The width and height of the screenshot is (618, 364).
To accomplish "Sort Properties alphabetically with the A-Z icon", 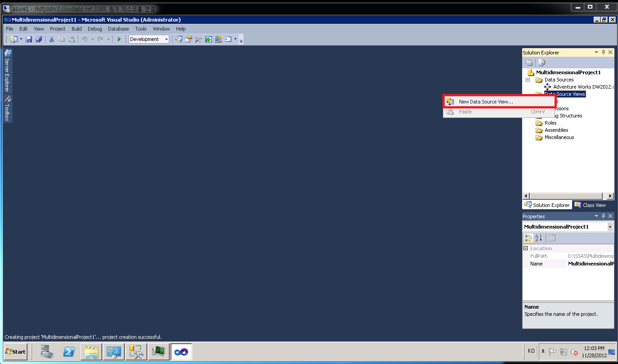I will (539, 238).
